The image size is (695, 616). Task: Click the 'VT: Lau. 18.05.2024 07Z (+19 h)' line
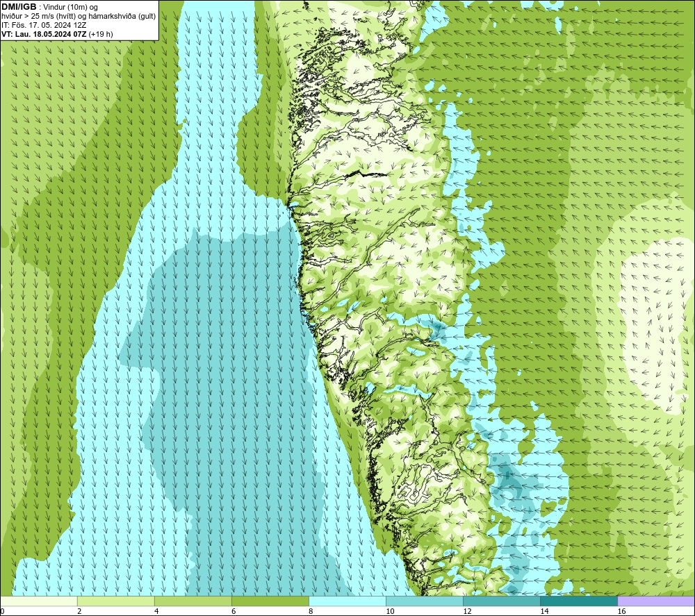[57, 34]
